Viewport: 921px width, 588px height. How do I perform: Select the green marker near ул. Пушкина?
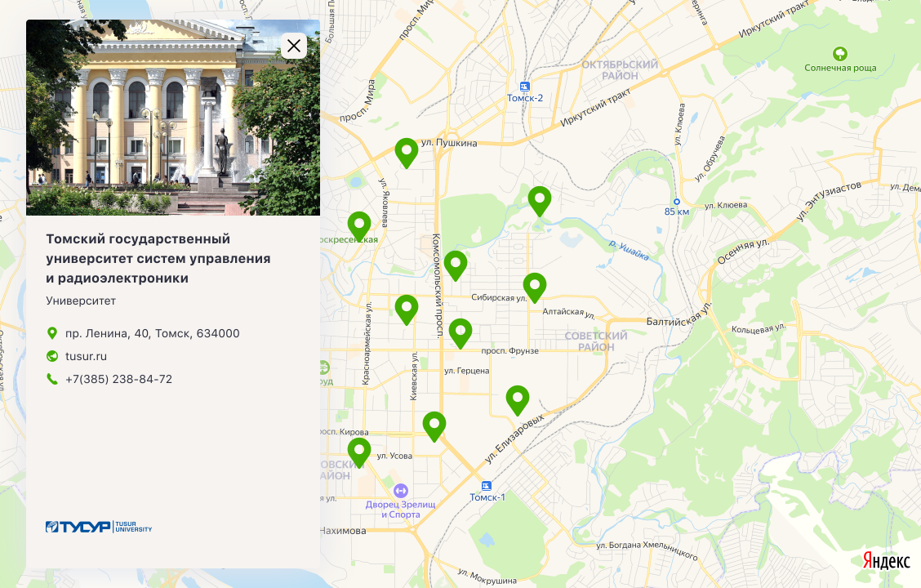tap(407, 153)
